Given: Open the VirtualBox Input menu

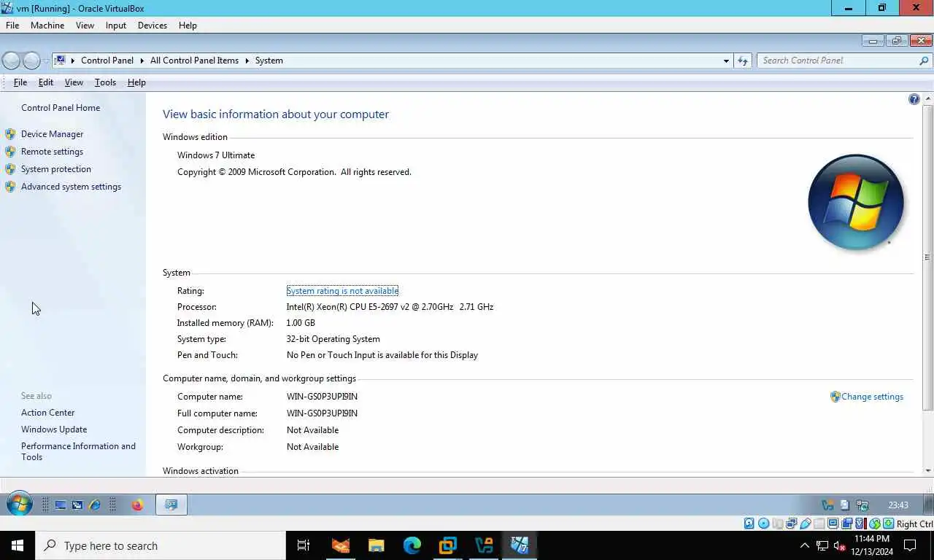Looking at the screenshot, I should pos(116,26).
